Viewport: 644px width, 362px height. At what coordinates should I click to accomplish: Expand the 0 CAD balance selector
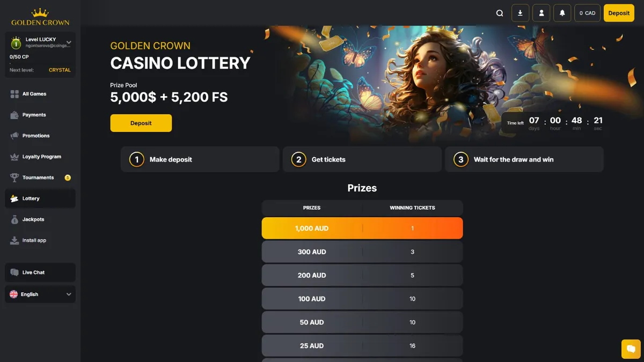pos(587,13)
